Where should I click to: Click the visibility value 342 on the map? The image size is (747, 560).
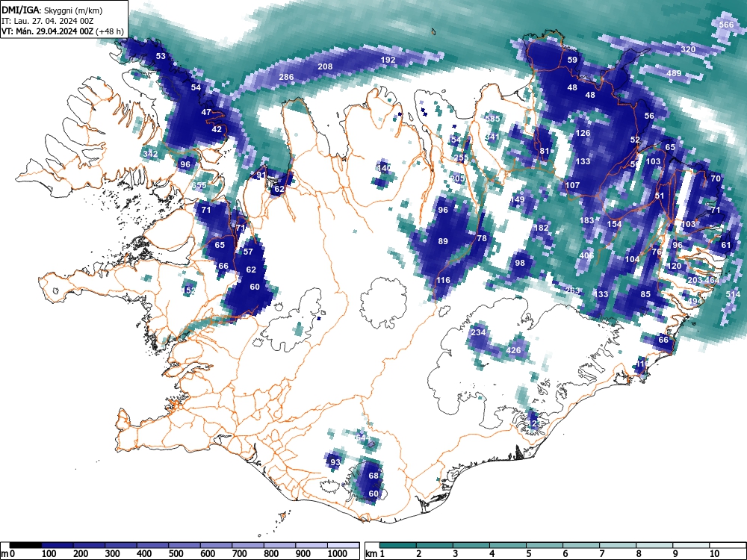point(150,154)
